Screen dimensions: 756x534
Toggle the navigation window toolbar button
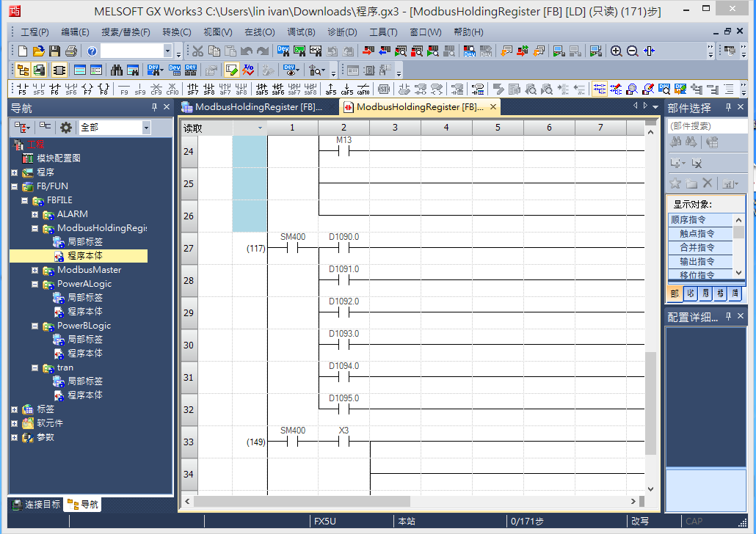click(23, 70)
